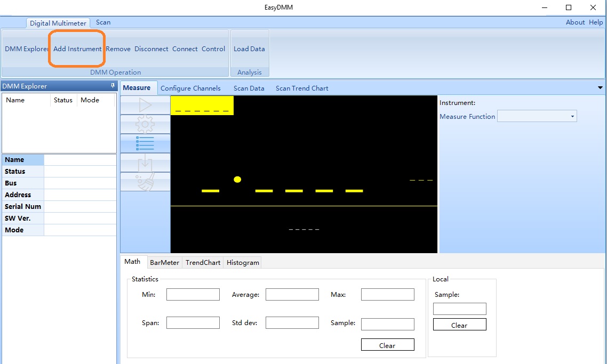Switch to the Histogram tab
Screen dimensions: 607x364
click(243, 262)
